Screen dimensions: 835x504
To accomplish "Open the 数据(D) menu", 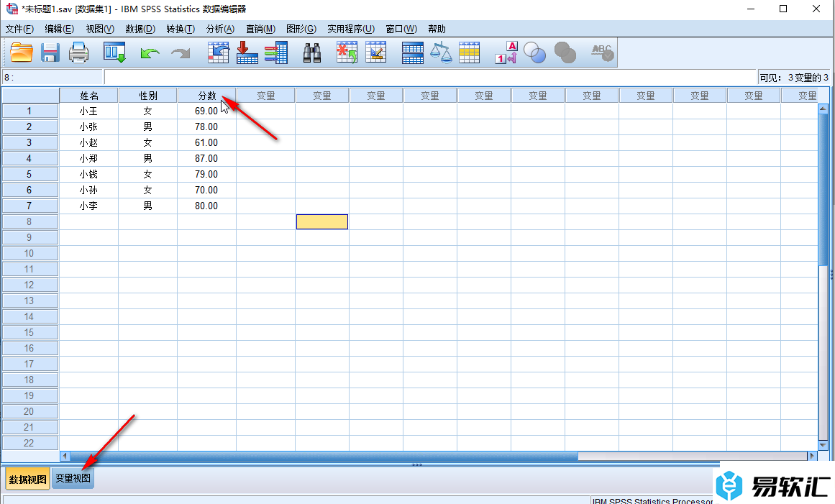I will pyautogui.click(x=140, y=29).
